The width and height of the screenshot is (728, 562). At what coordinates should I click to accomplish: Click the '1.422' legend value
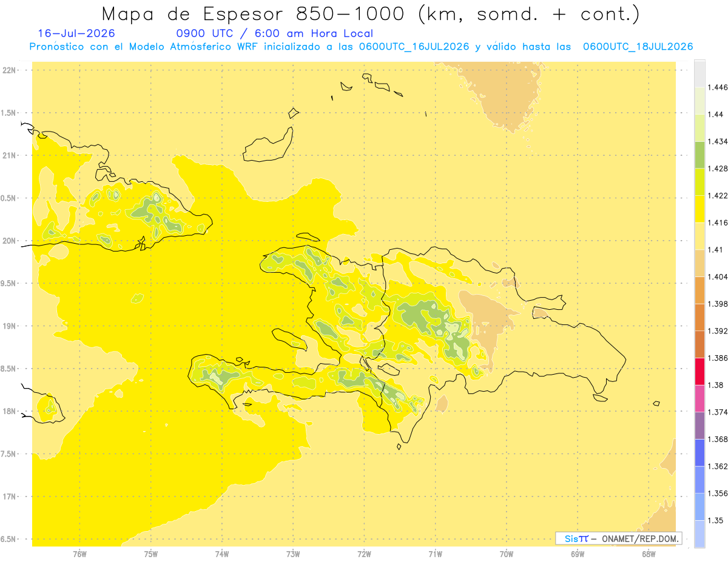coord(718,196)
